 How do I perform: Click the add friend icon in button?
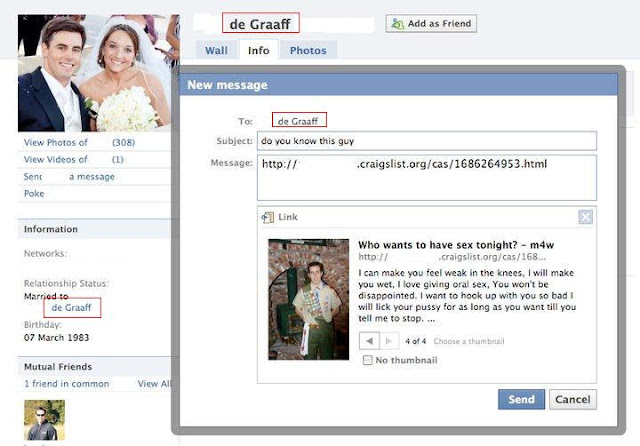(x=397, y=24)
